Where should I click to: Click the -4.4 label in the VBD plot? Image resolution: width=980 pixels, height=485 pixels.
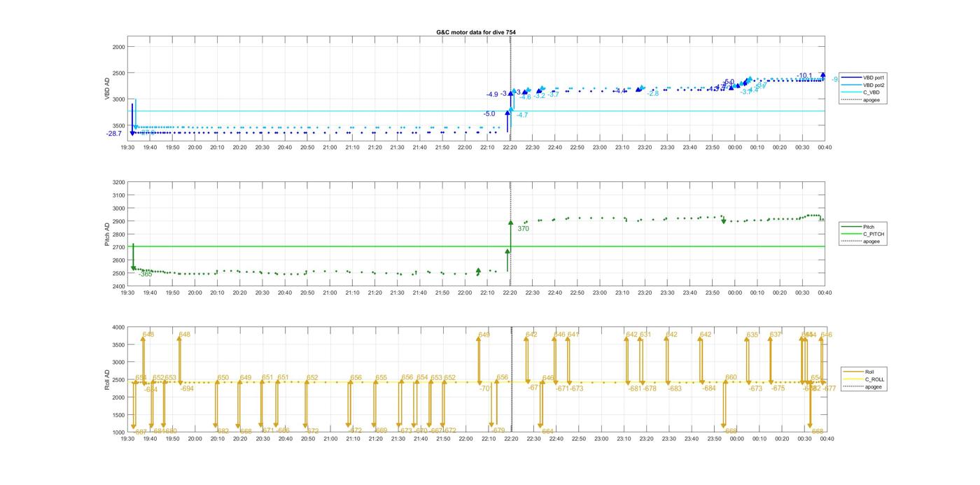click(621, 91)
